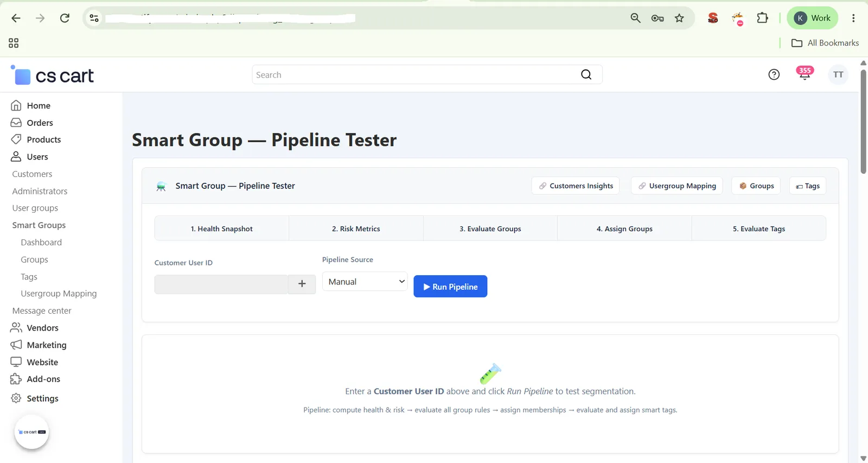Open Dashboard under Smart Groups

(41, 242)
